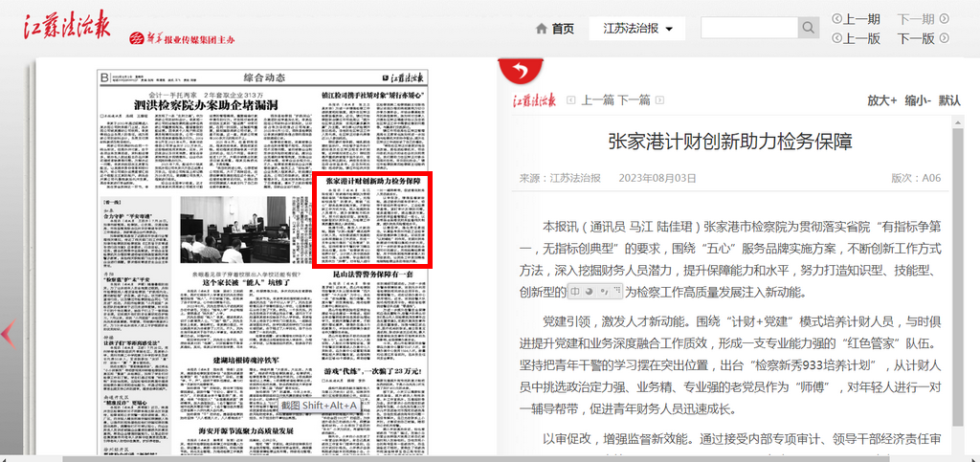Click the 上一期 circled arrow icon

(837, 18)
